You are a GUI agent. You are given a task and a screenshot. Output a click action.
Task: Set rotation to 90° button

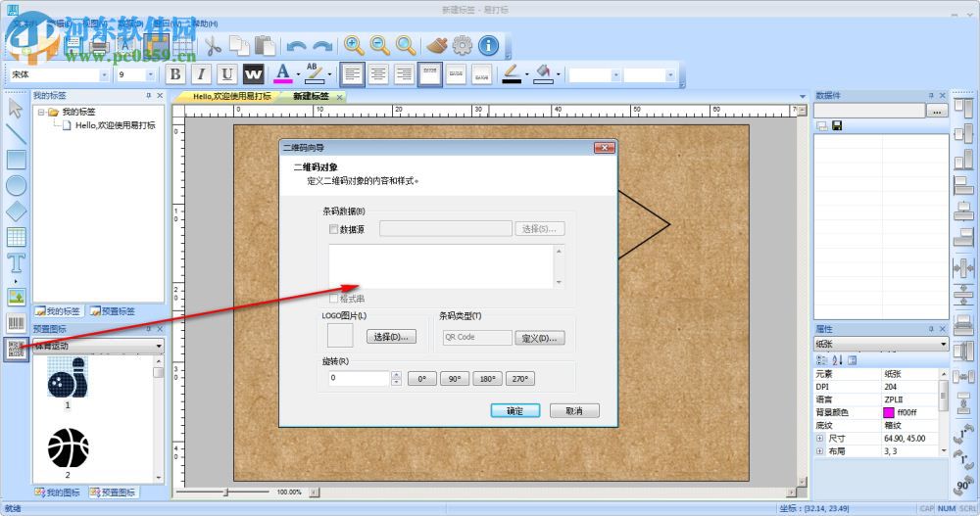click(x=455, y=379)
